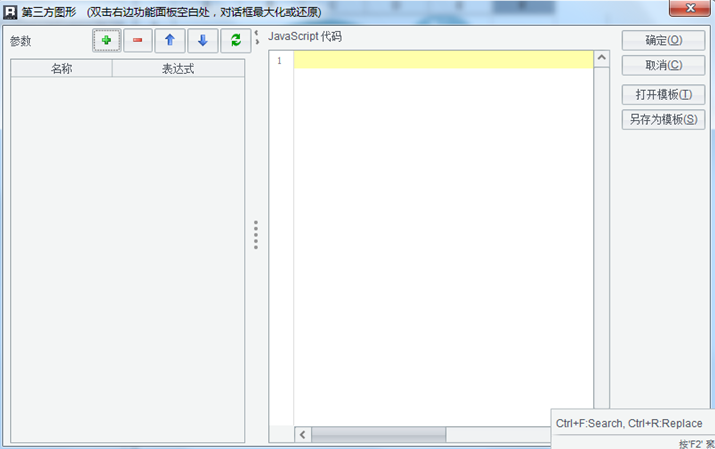Move parameter down with blue arrow

203,41
